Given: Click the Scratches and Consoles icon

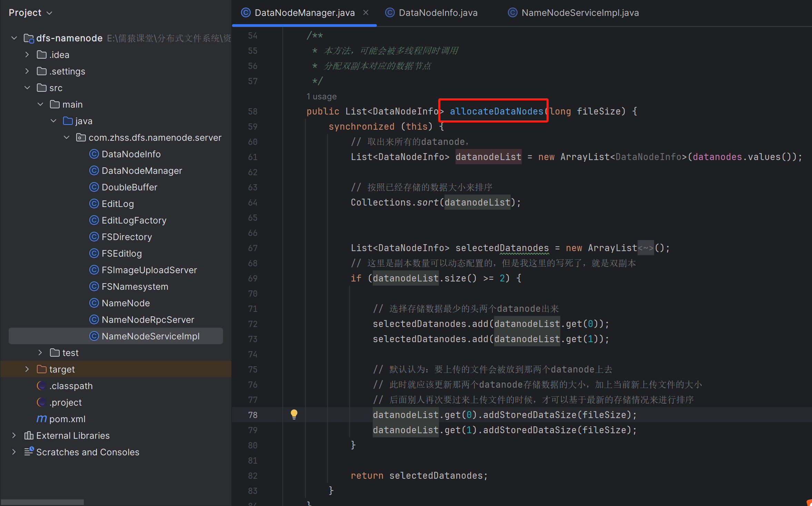Looking at the screenshot, I should [x=29, y=452].
